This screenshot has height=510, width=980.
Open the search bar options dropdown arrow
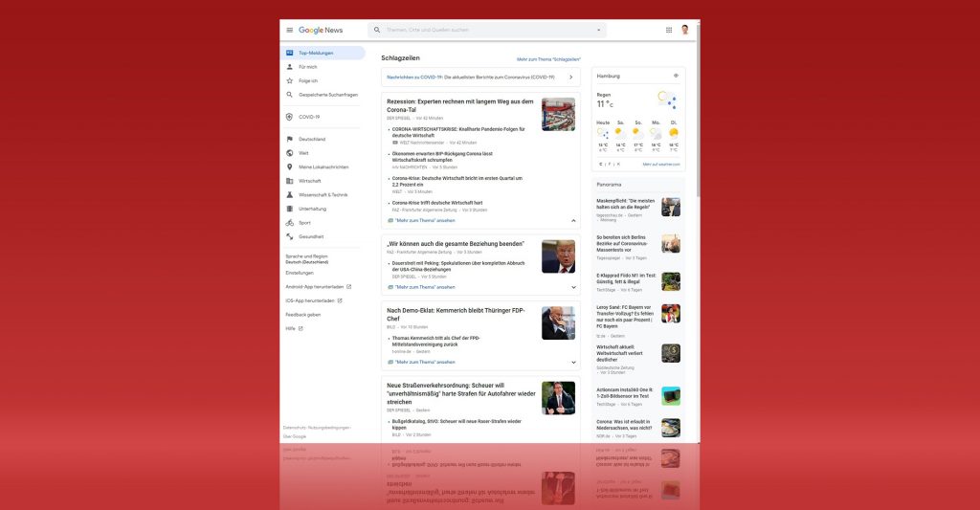pyautogui.click(x=599, y=30)
